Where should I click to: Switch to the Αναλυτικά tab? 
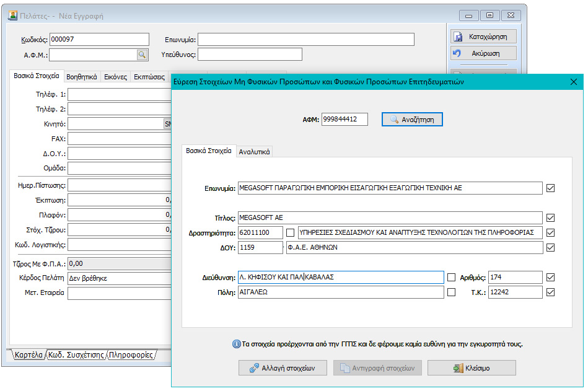coord(254,152)
